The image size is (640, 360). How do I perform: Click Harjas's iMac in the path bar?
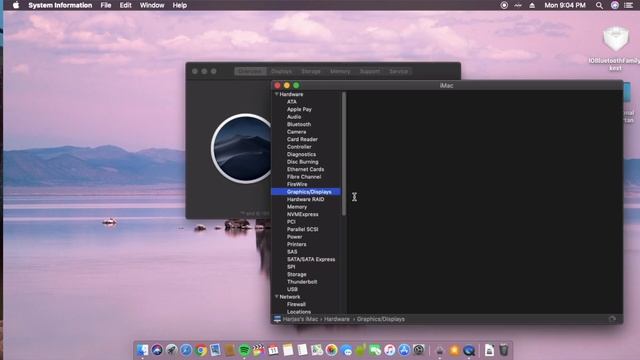click(x=300, y=319)
